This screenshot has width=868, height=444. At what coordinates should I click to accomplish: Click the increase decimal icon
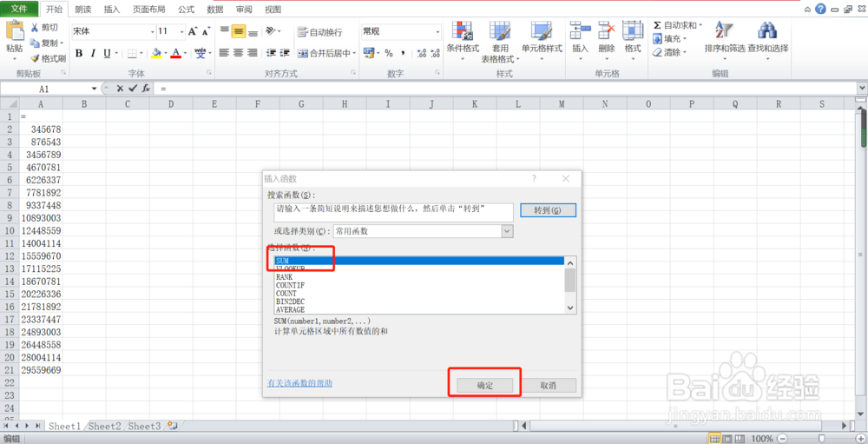click(421, 53)
